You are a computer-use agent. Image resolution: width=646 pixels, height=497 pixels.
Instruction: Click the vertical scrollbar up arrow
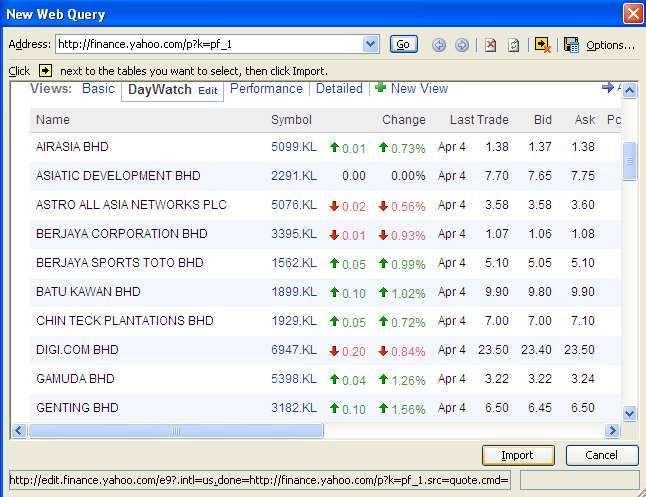[629, 90]
